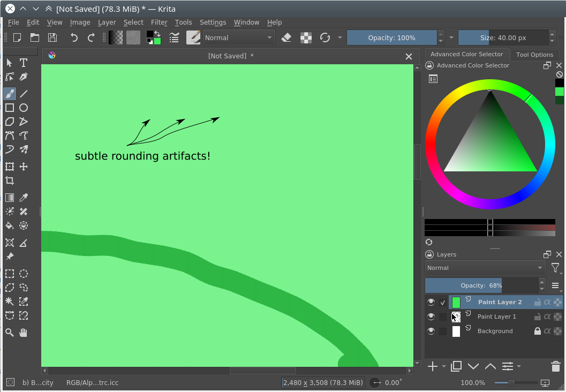This screenshot has width=566, height=392.
Task: Select the Crop tool
Action: tap(10, 180)
